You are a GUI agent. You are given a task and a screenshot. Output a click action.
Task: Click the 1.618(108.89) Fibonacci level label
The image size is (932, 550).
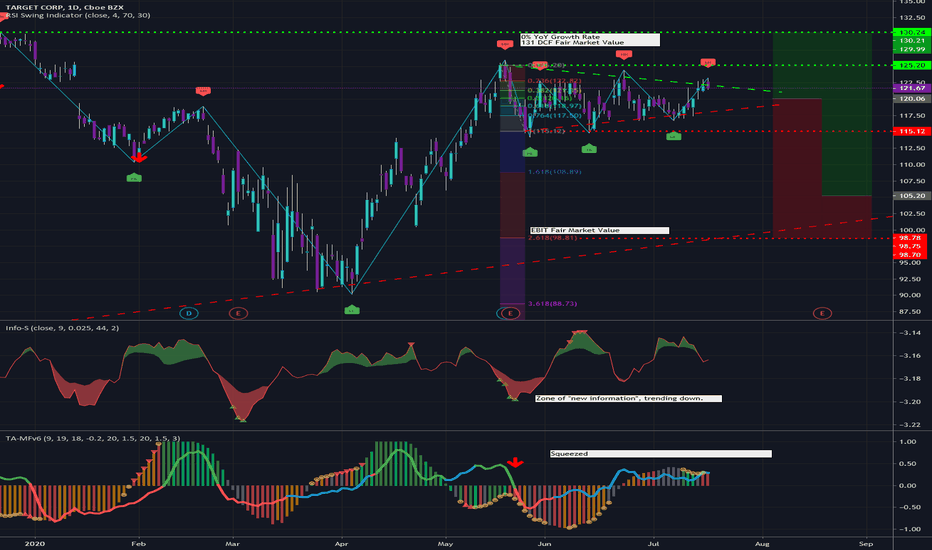coord(555,172)
